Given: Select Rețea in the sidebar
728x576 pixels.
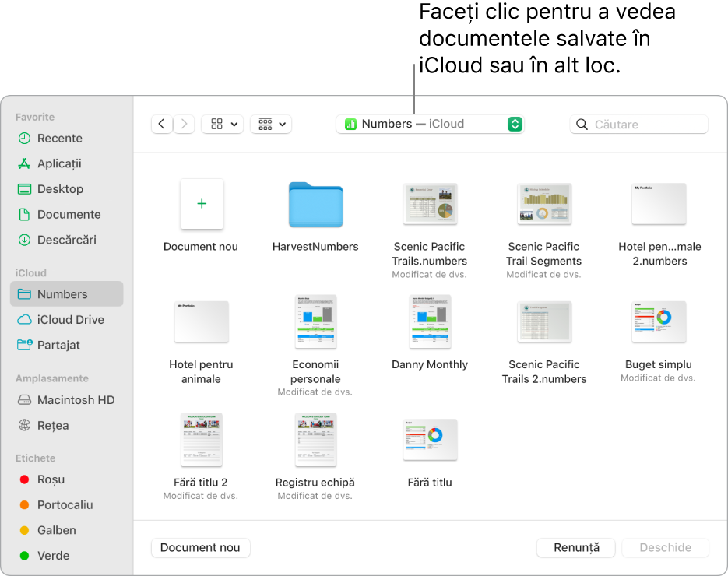Looking at the screenshot, I should pos(67,425).
